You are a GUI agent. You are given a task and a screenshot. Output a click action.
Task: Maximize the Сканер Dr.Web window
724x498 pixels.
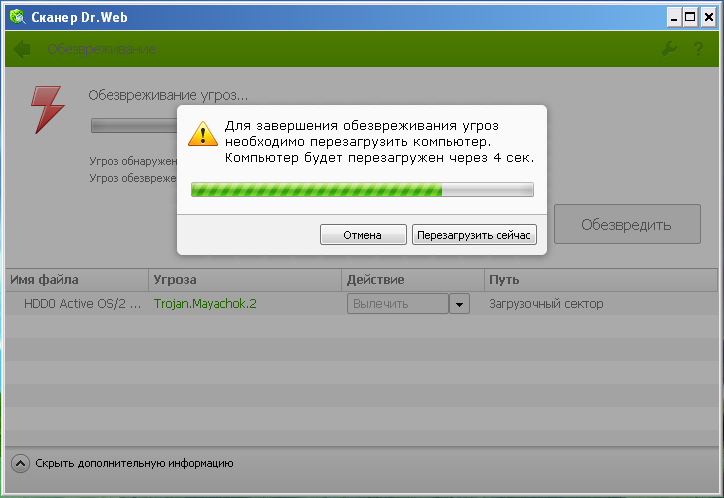click(x=690, y=18)
